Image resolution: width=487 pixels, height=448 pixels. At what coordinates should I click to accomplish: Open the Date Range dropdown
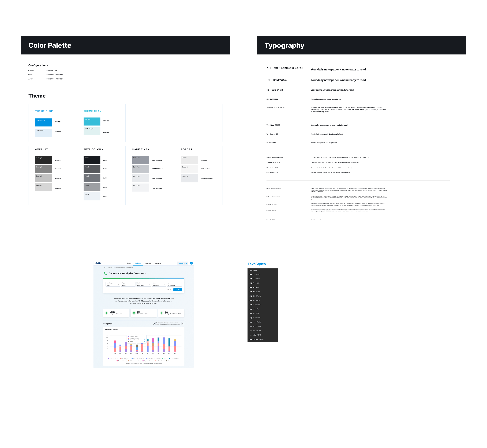[x=113, y=284]
